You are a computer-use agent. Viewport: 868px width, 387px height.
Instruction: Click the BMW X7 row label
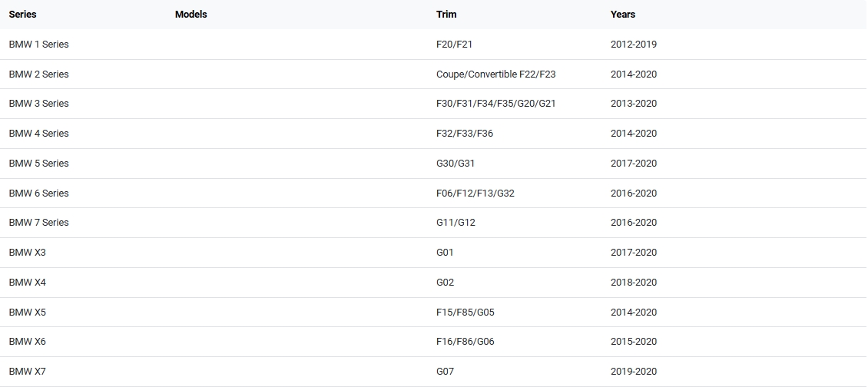pyautogui.click(x=27, y=372)
